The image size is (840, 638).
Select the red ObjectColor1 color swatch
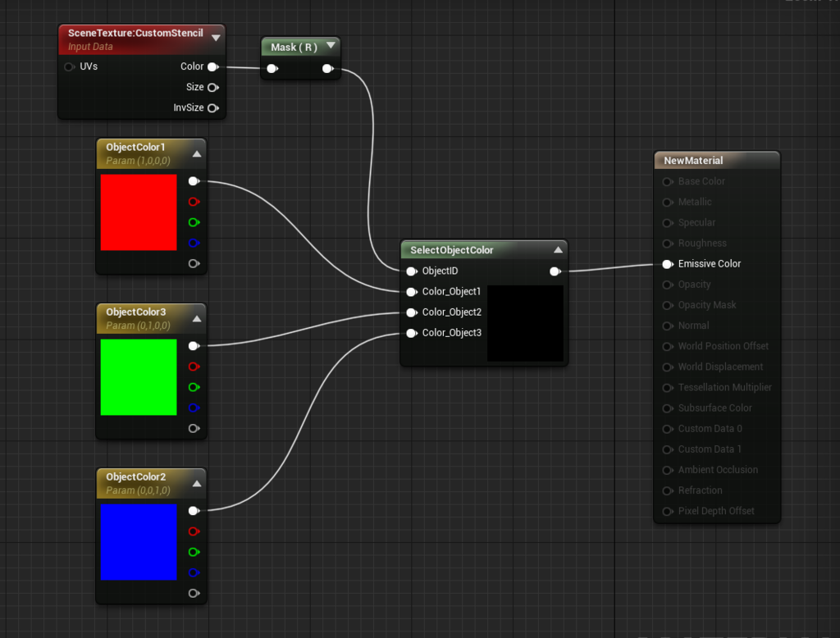139,212
